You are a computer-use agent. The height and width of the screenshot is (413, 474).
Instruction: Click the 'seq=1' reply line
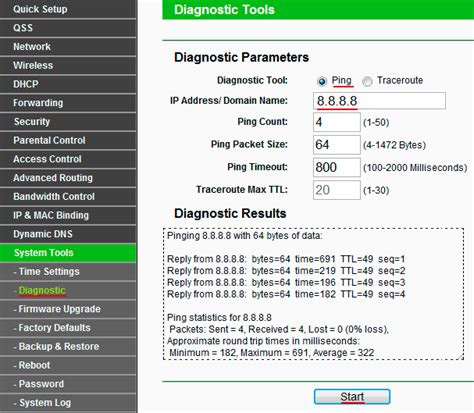(x=286, y=259)
